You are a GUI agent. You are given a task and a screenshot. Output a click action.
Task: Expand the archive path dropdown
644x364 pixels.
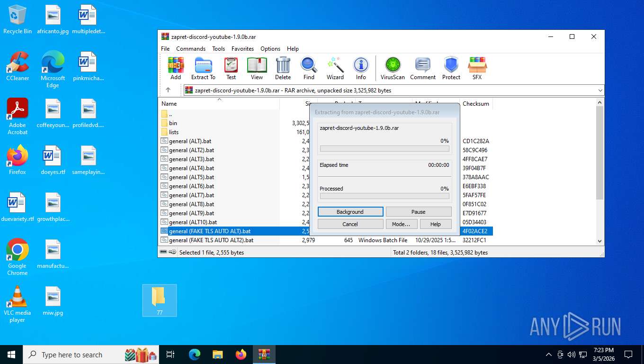(x=600, y=90)
